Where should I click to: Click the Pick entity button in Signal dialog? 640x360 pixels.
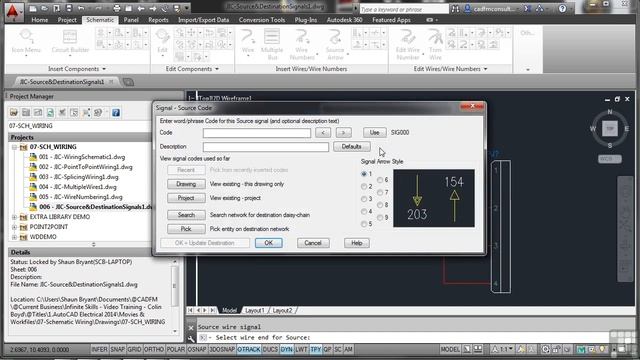[x=186, y=229]
